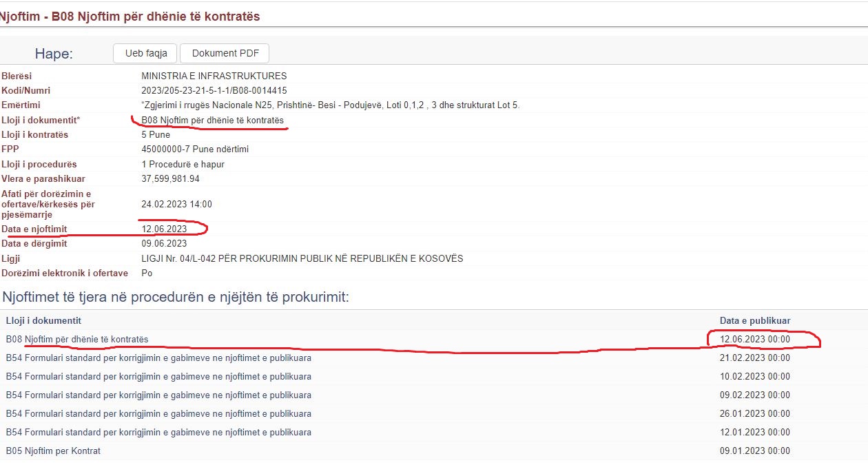
Task: Click the submission deadline 24.02.2023 14:00
Action: [176, 205]
